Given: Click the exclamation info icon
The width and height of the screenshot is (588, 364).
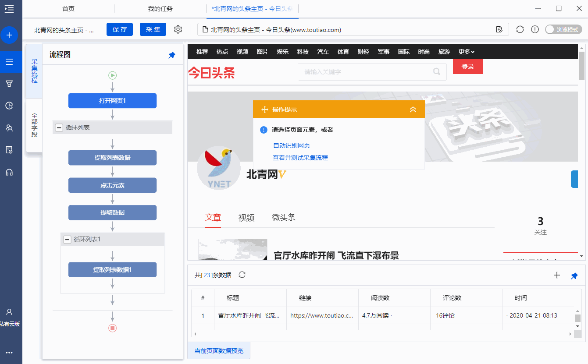Looking at the screenshot, I should coord(535,29).
